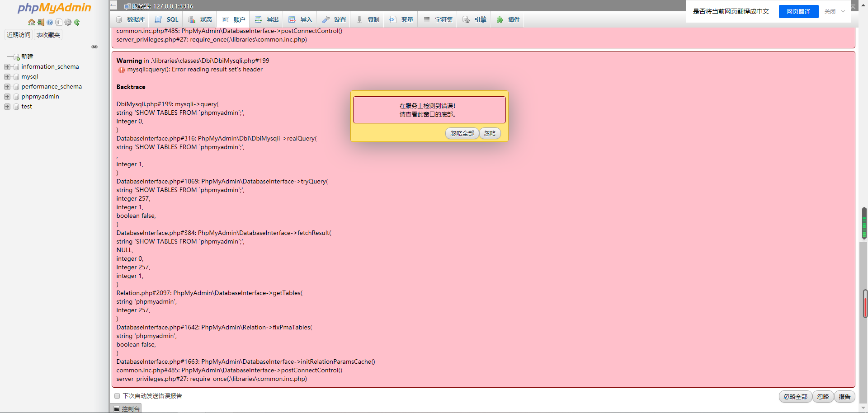Click bottom 忽略 button
Image resolution: width=868 pixels, height=413 pixels.
click(823, 397)
